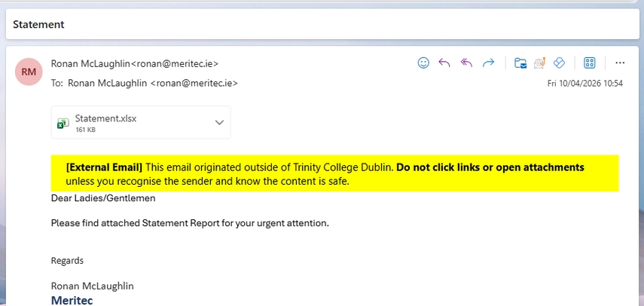Click the RM sender avatar
Screen dimensions: 644x306
tap(29, 72)
